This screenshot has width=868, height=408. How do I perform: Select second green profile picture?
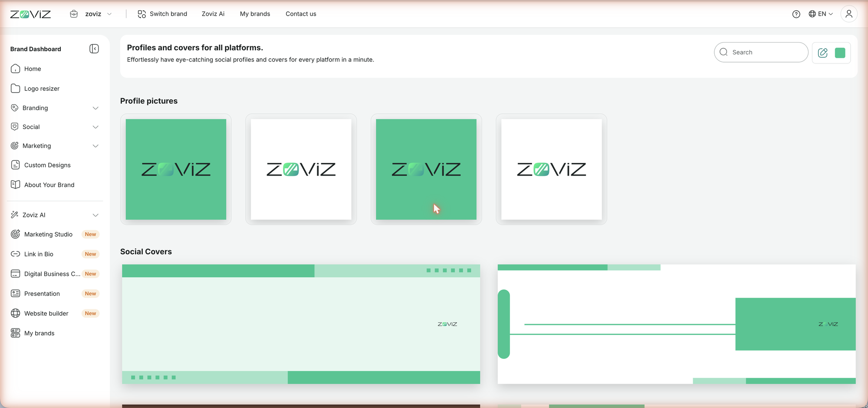click(x=426, y=169)
